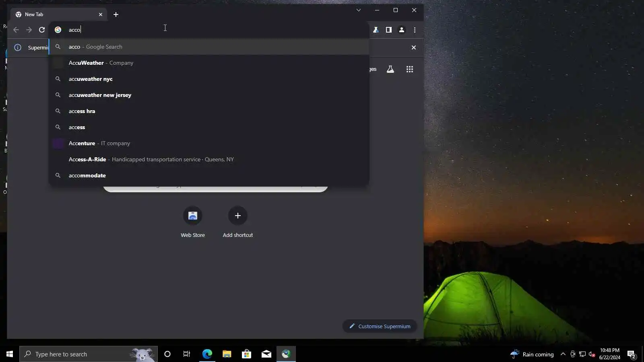
Task: Dismiss the Supermium info bar
Action: (413, 47)
